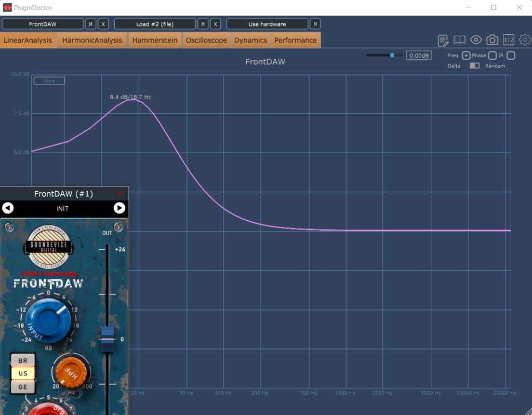Click the FrontDAW graph title
The image size is (532, 415).
tap(265, 62)
